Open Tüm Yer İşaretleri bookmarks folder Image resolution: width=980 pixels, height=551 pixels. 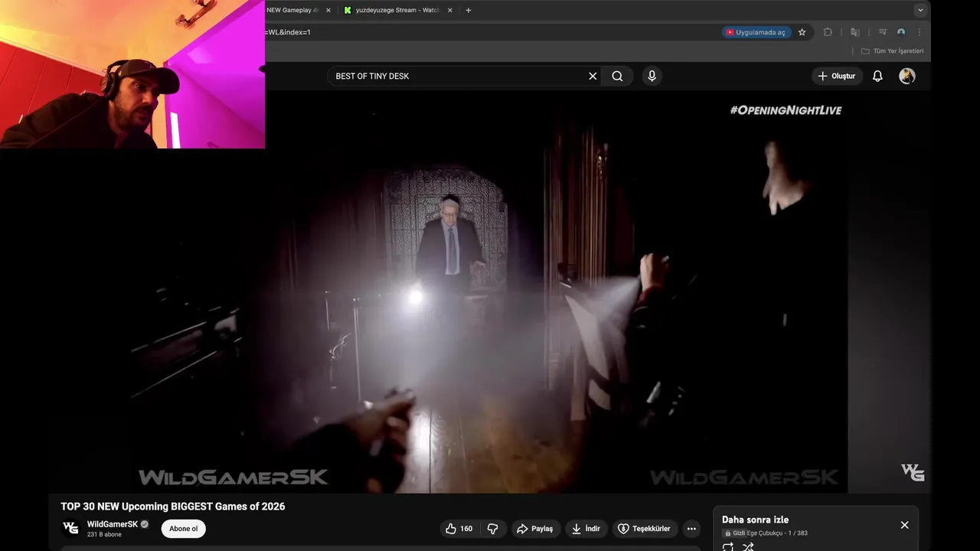click(893, 51)
